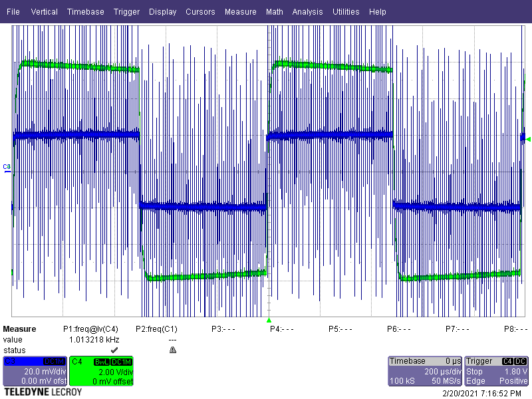Click the Teledyne LeCroy logo
The image size is (532, 399).
click(x=43, y=392)
